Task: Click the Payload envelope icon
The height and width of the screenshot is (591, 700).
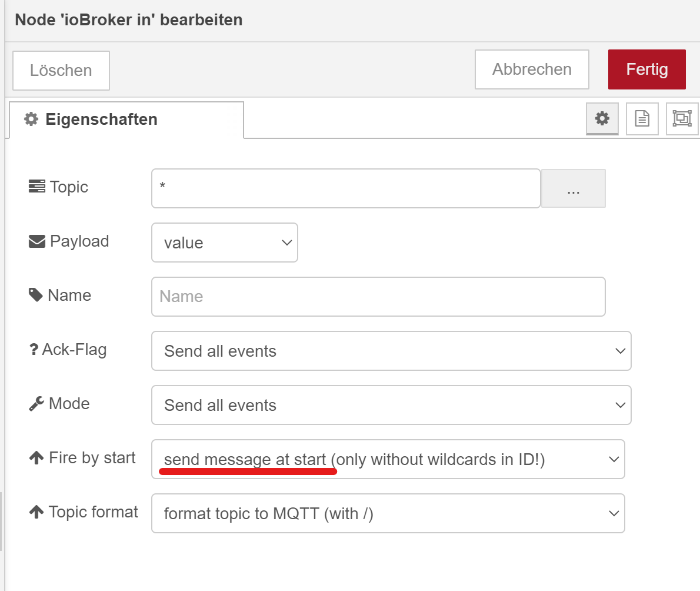Action: tap(36, 241)
